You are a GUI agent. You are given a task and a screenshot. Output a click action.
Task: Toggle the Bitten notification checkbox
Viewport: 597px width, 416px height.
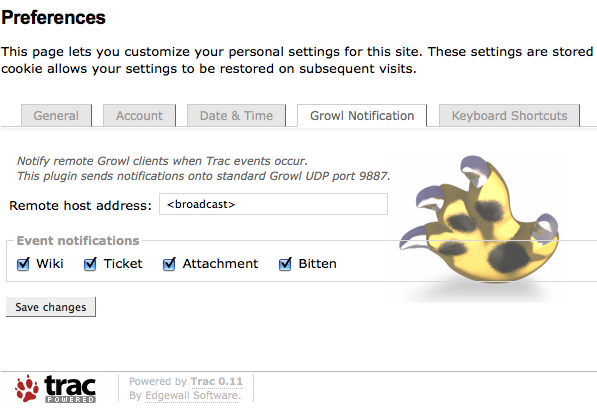285,264
